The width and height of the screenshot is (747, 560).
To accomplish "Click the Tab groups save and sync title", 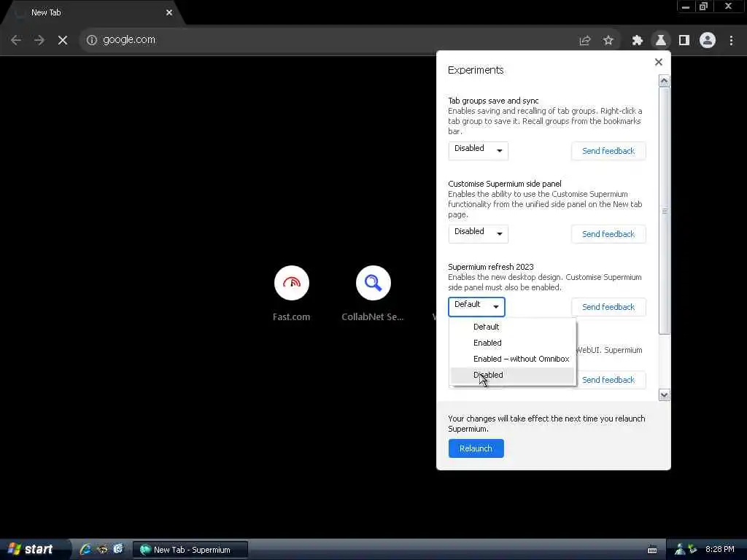I will 493,101.
